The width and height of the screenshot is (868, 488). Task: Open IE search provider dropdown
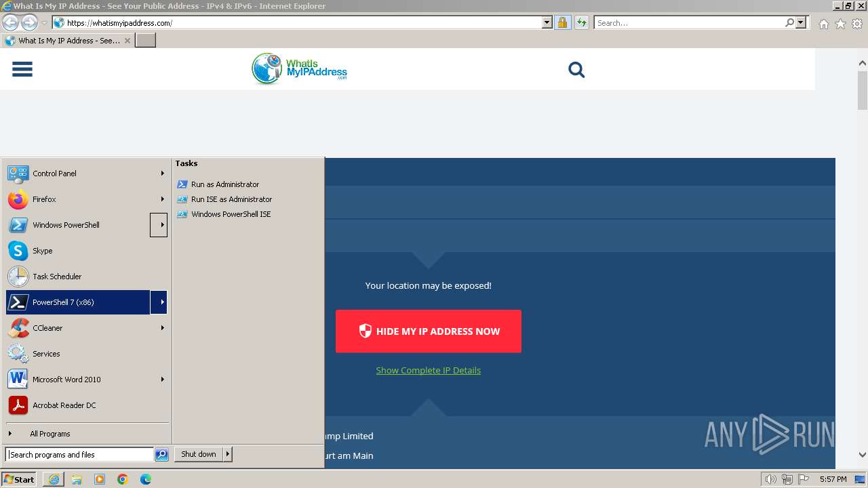[x=801, y=22]
